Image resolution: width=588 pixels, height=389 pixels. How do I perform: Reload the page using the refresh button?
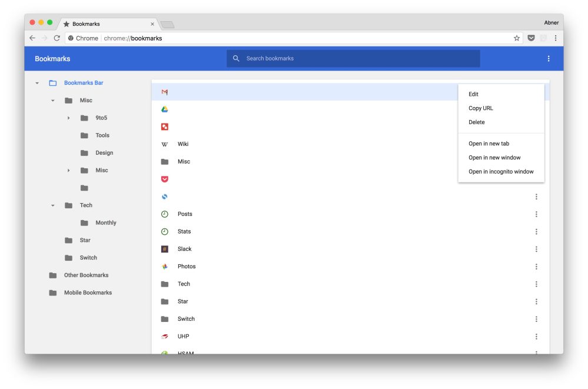click(57, 38)
